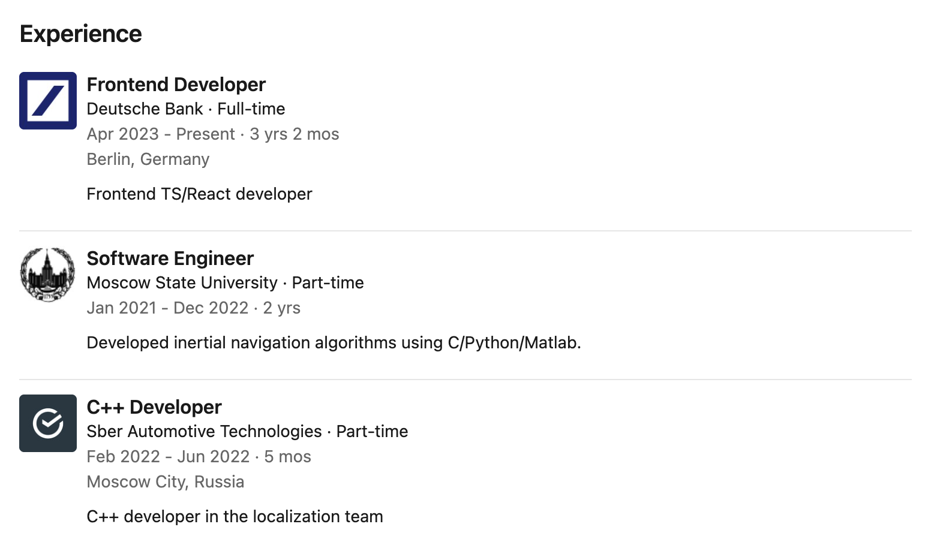The width and height of the screenshot is (931, 560).
Task: Click the Moscow City, Russia location text
Action: tap(166, 482)
